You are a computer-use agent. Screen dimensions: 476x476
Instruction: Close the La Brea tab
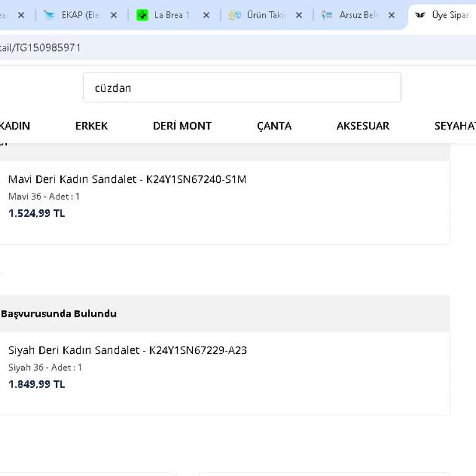click(206, 15)
